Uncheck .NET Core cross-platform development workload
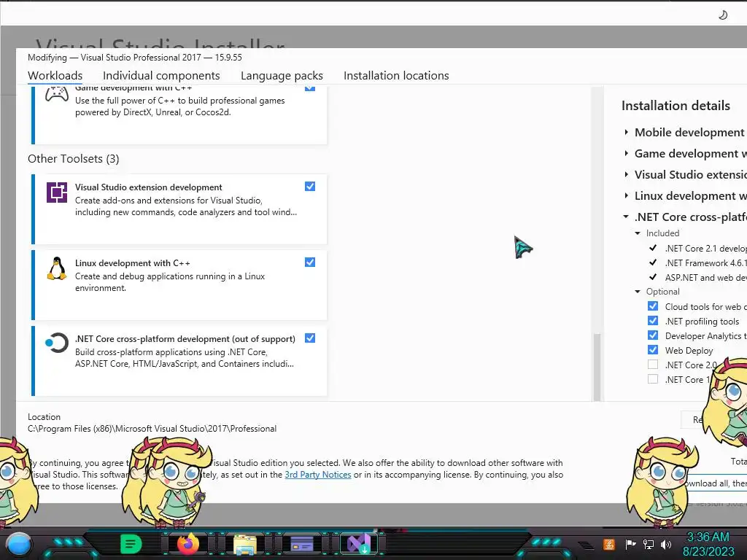This screenshot has width=747, height=560. tap(309, 338)
